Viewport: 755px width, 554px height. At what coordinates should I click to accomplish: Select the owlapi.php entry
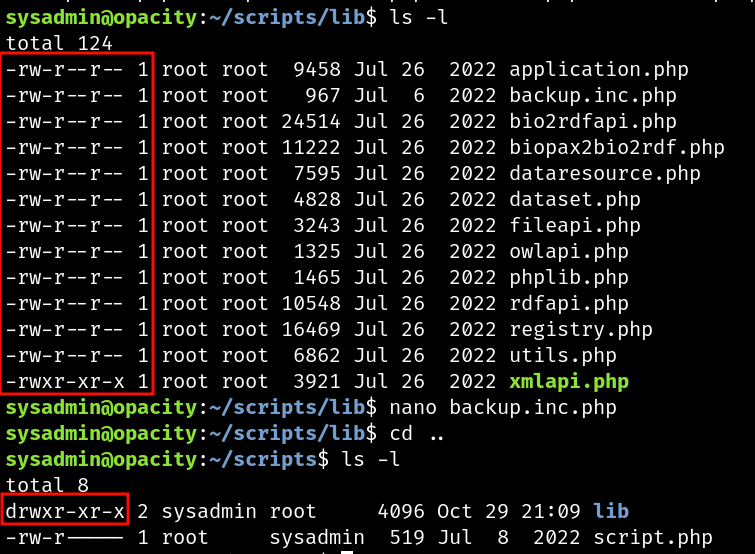click(x=569, y=252)
